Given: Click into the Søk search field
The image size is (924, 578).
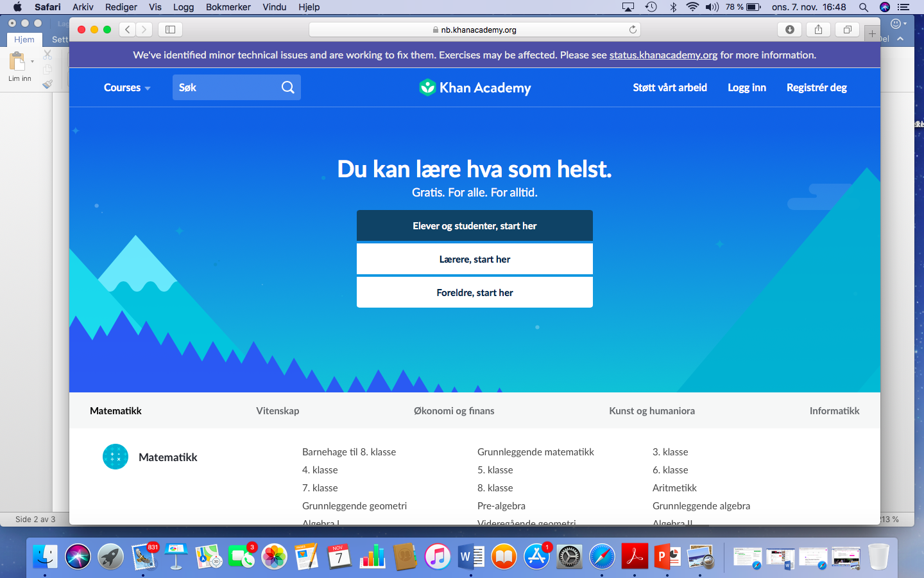Looking at the screenshot, I should 237,87.
